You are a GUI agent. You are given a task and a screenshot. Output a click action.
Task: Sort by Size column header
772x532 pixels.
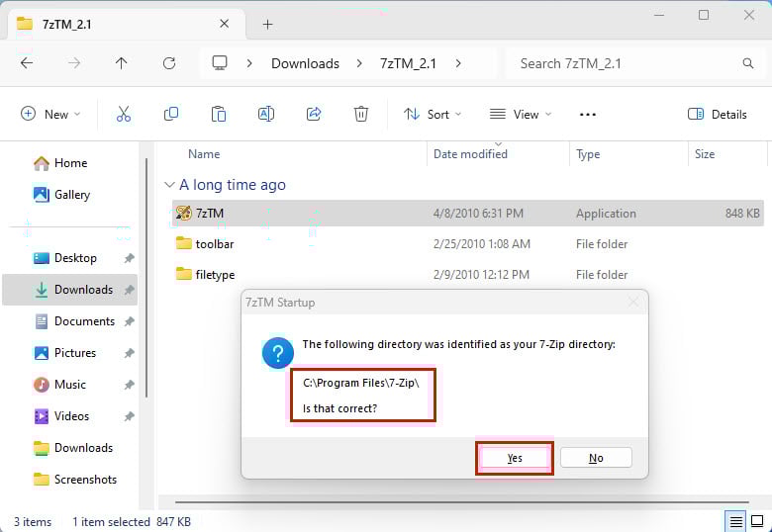point(705,154)
